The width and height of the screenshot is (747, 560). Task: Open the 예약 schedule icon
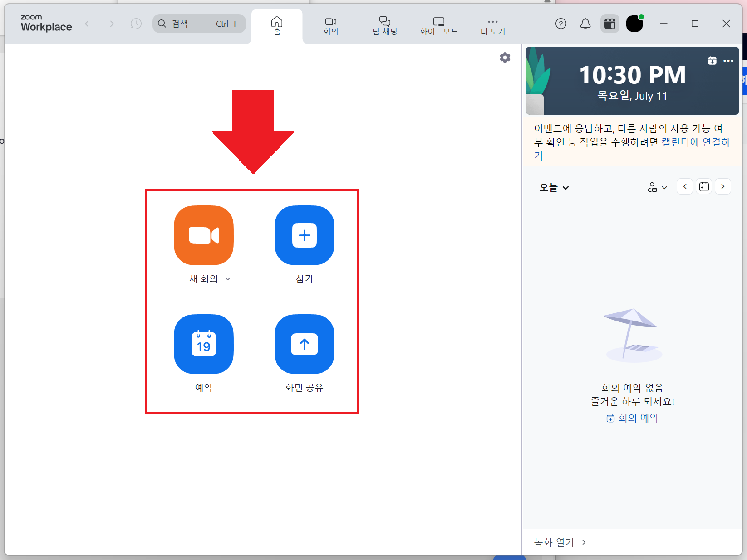[x=203, y=345]
